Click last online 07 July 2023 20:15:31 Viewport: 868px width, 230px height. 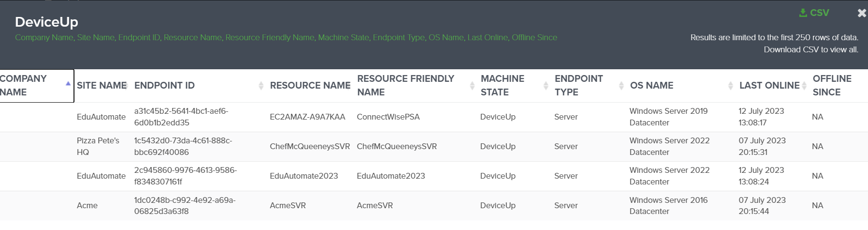(762, 146)
